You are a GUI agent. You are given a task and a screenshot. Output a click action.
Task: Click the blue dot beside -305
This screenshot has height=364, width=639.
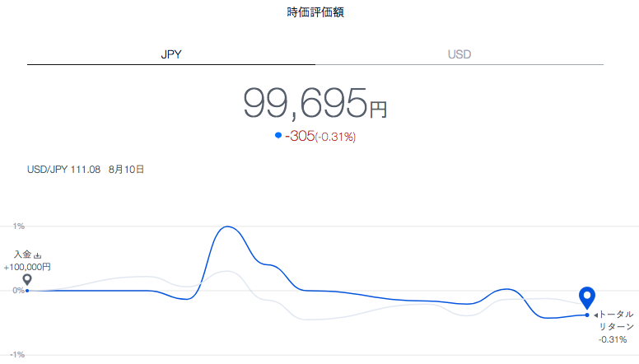point(278,135)
